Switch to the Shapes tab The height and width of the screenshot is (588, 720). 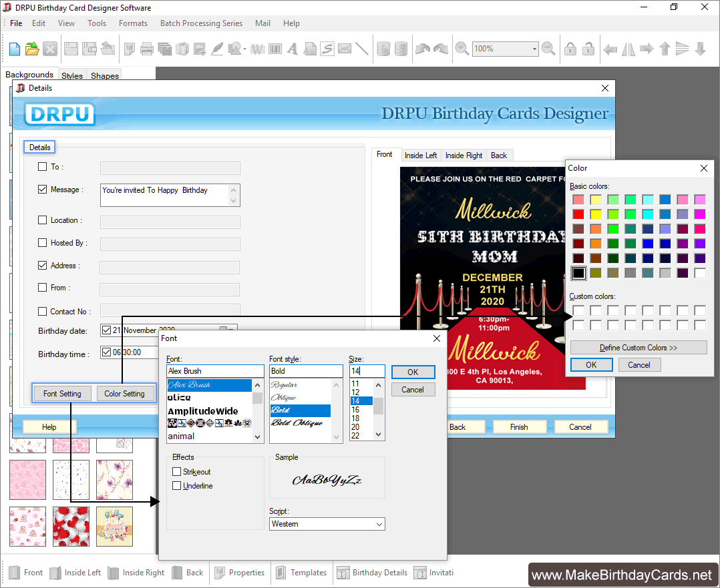click(x=105, y=75)
